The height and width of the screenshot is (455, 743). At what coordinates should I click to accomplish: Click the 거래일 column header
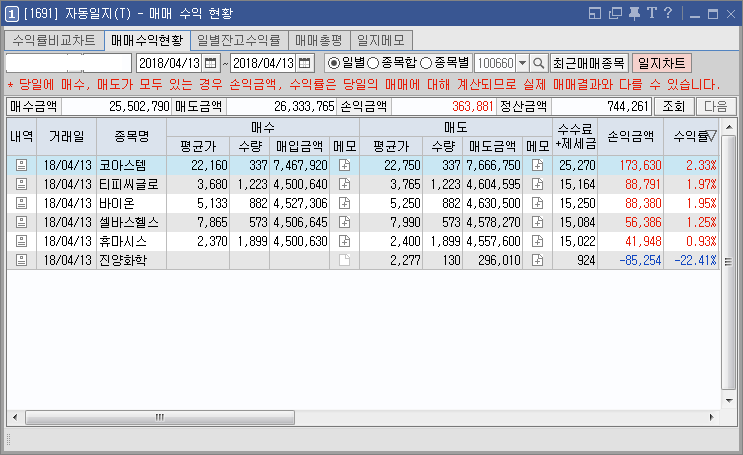click(66, 136)
